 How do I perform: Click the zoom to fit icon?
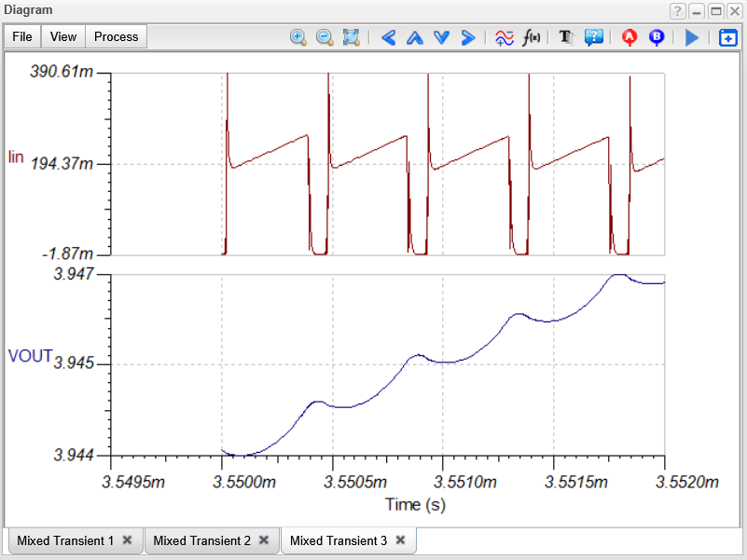pos(352,37)
